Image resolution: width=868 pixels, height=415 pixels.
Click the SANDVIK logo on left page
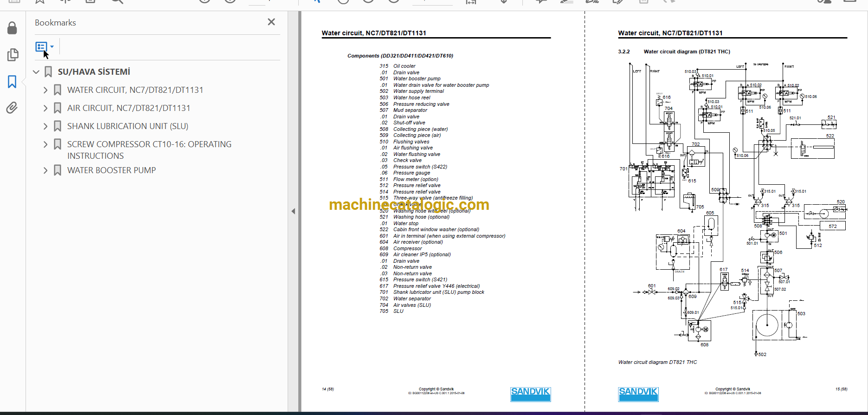click(531, 394)
